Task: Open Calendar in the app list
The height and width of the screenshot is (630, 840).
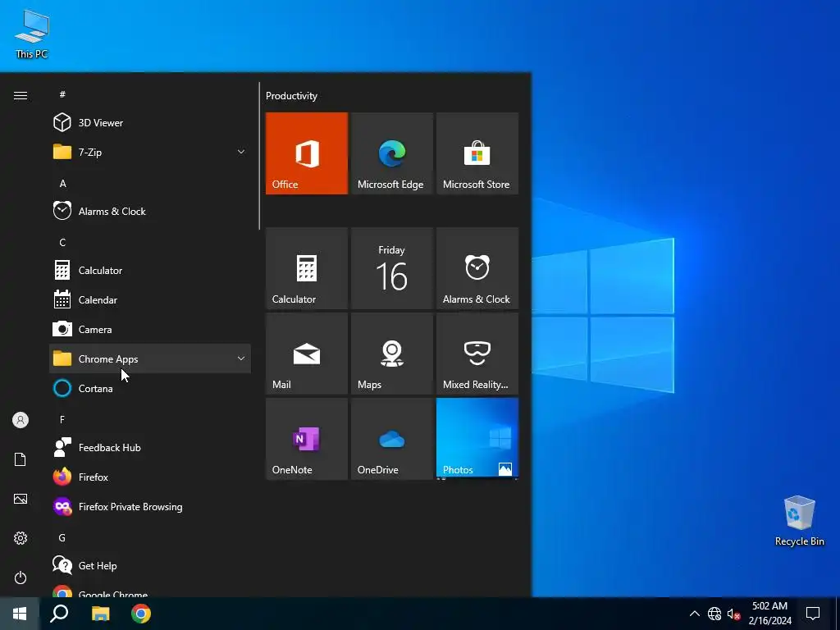Action: [150, 300]
